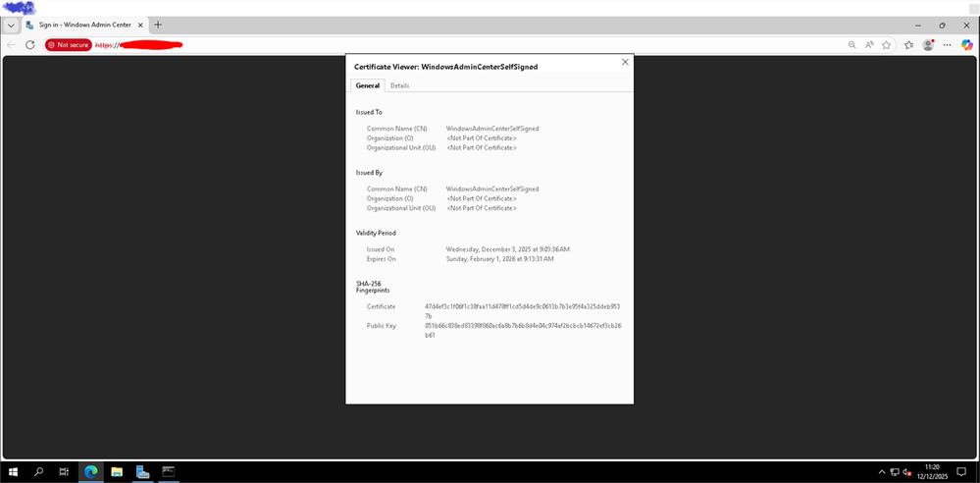Close the Certificate Viewer dialog

tap(624, 62)
